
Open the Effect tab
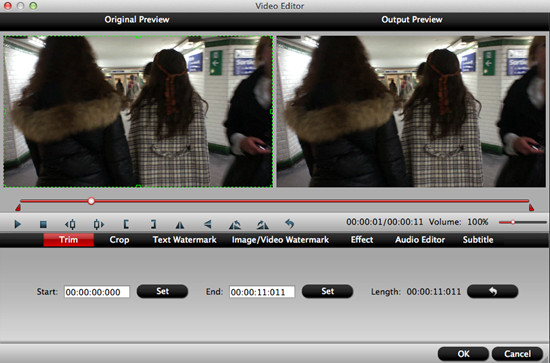[x=362, y=240]
